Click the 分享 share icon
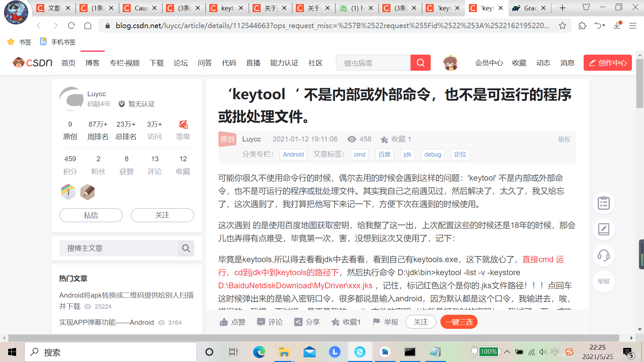Image resolution: width=644 pixels, height=362 pixels. (298, 322)
